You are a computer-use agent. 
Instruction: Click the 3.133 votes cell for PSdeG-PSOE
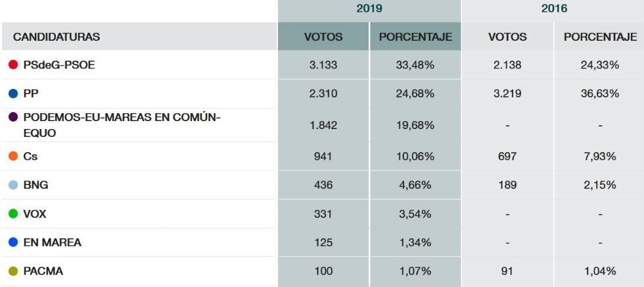tap(323, 65)
